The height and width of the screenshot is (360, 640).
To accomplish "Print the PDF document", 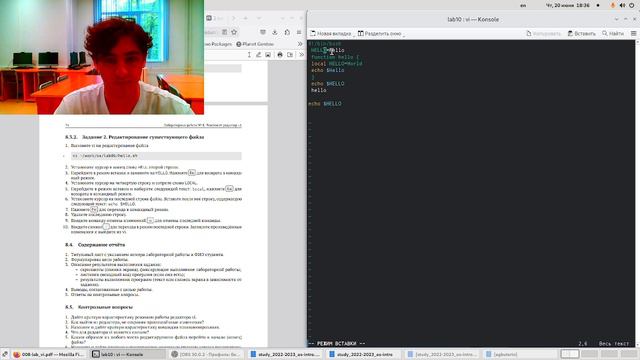I will point(280,55).
